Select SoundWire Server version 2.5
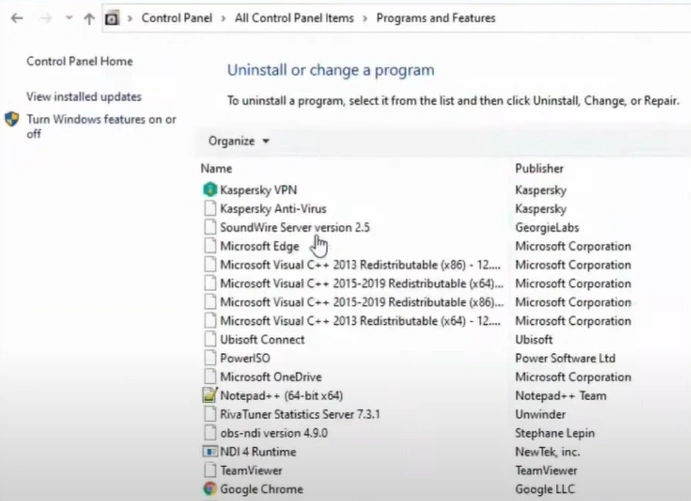This screenshot has width=691, height=501. click(x=295, y=227)
